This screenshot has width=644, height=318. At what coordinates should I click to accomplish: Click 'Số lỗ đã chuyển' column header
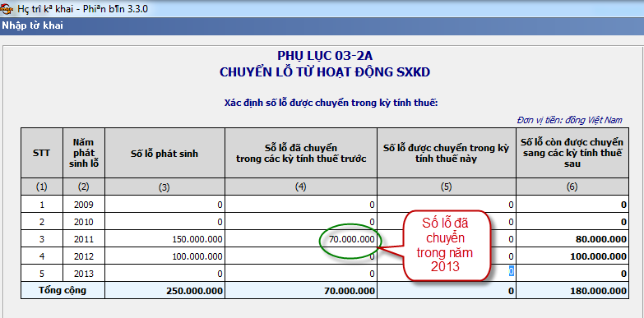tap(301, 153)
